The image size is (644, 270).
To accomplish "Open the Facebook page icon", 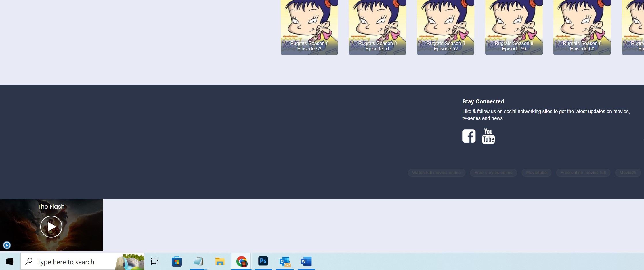I will pyautogui.click(x=469, y=136).
